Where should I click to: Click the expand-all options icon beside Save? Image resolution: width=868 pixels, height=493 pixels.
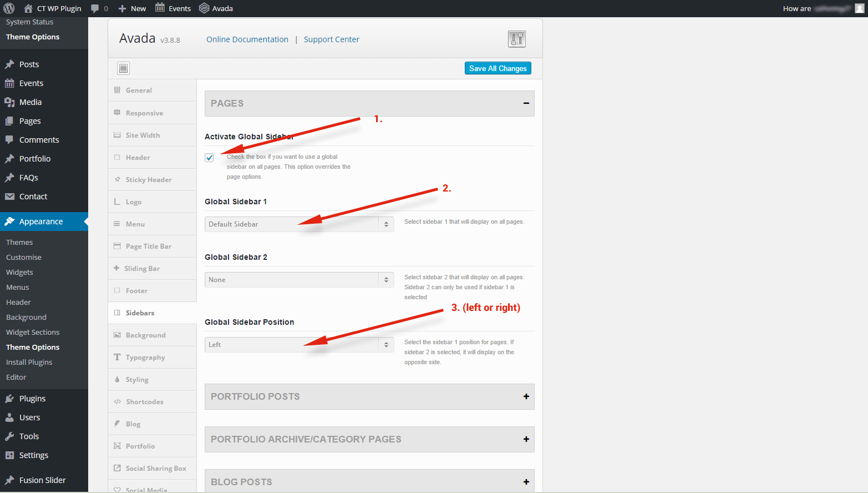coord(123,68)
